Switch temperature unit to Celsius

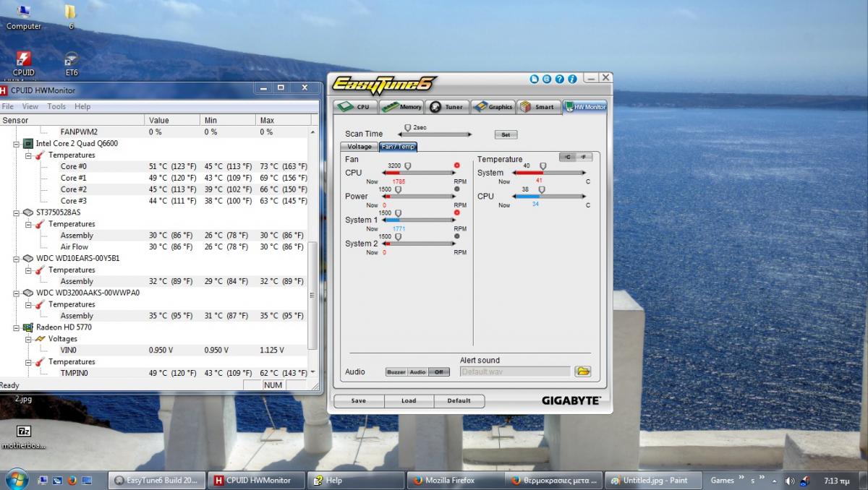(567, 158)
